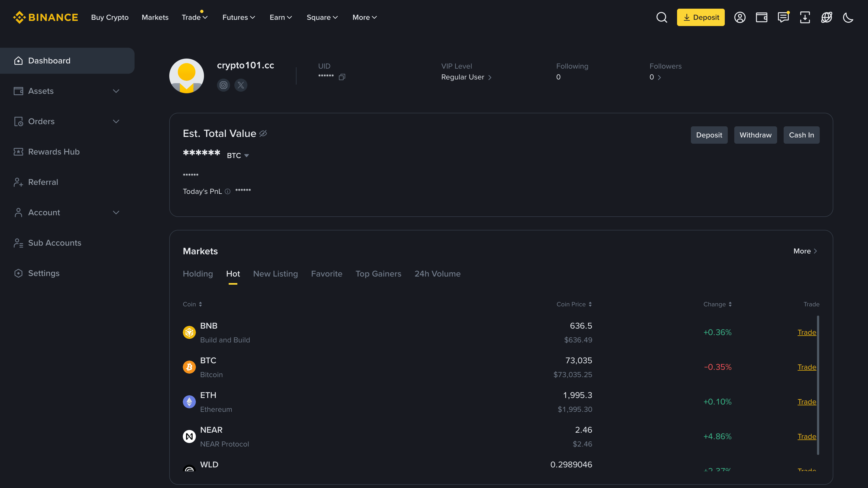Click the Ethereum coin icon
Screen dimensions: 868x488
(189, 402)
